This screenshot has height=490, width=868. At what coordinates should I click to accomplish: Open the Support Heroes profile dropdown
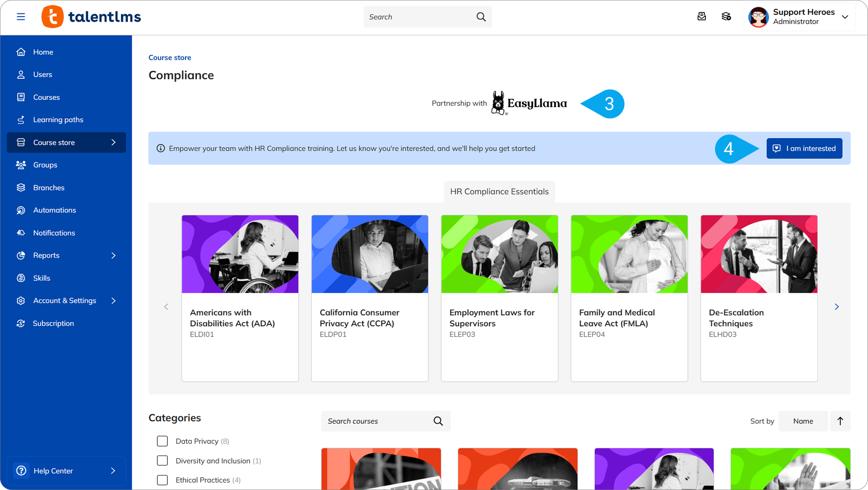[x=845, y=17]
